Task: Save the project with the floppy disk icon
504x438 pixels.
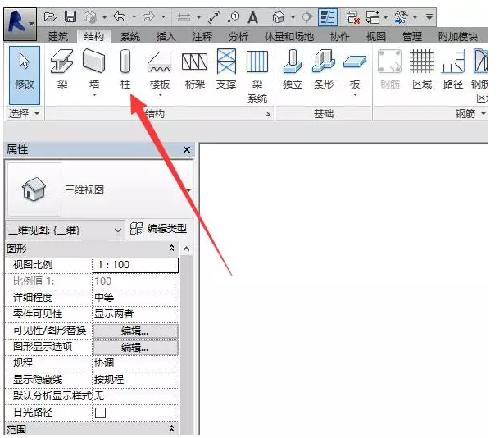Action: coord(70,16)
